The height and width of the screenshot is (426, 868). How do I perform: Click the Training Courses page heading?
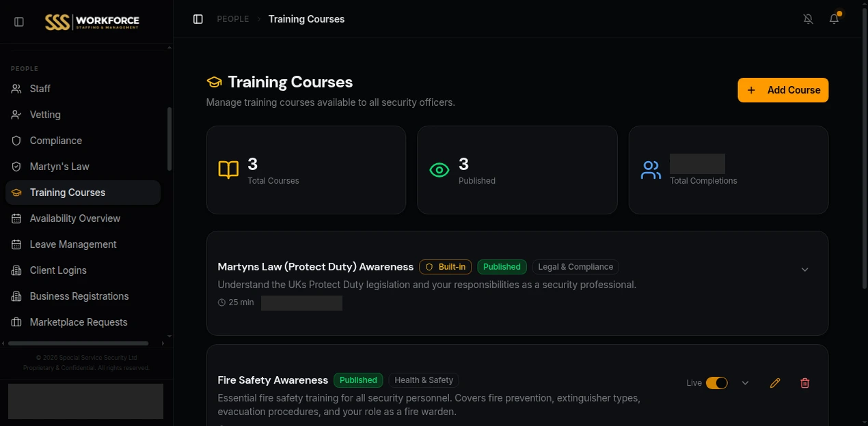[x=290, y=82]
